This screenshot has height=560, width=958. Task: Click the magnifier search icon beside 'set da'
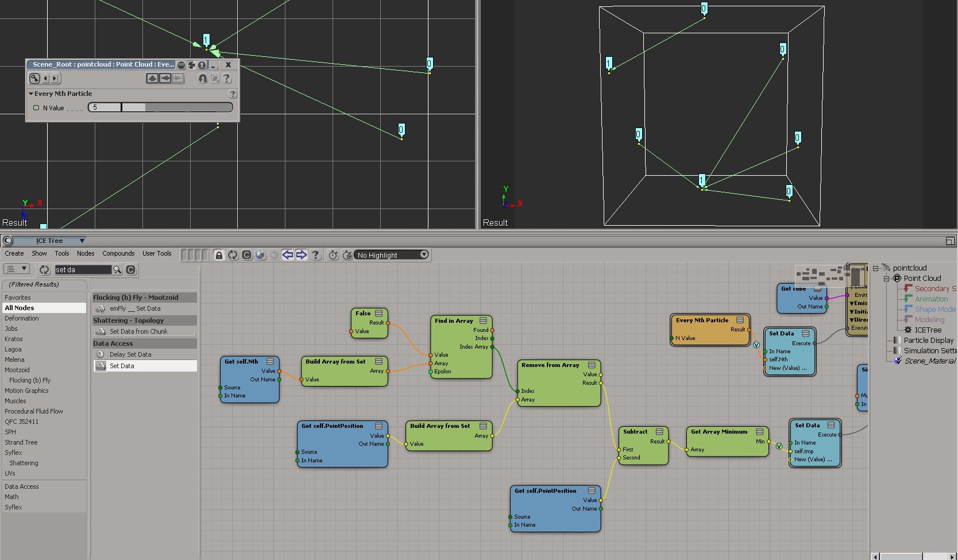point(117,270)
